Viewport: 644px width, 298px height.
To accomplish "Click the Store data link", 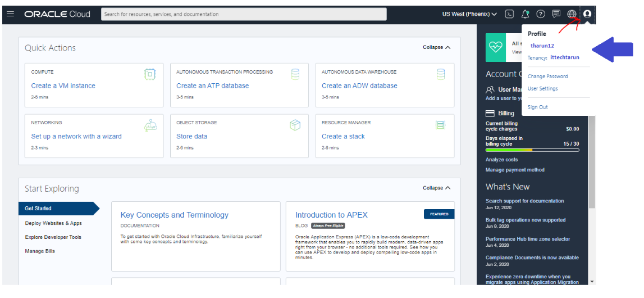I will click(x=192, y=136).
